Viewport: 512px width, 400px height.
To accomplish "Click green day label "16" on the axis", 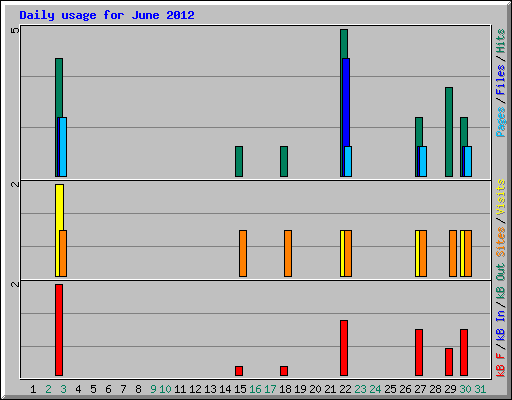I will click(255, 389).
